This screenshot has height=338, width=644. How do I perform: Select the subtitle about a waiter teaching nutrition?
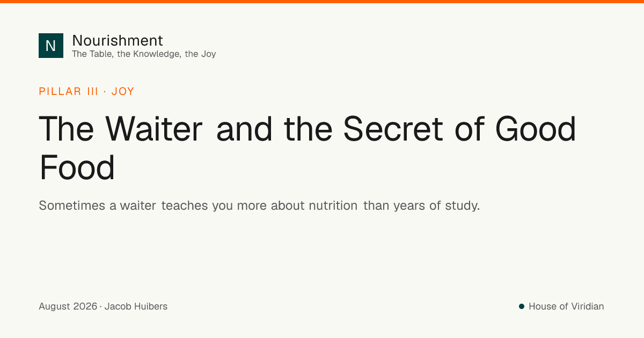pos(259,205)
